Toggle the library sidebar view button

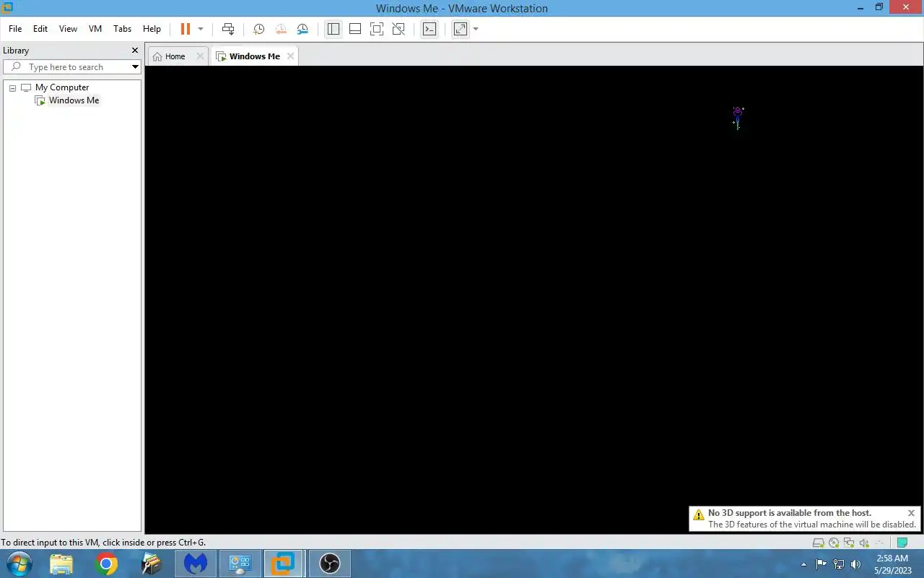(333, 29)
